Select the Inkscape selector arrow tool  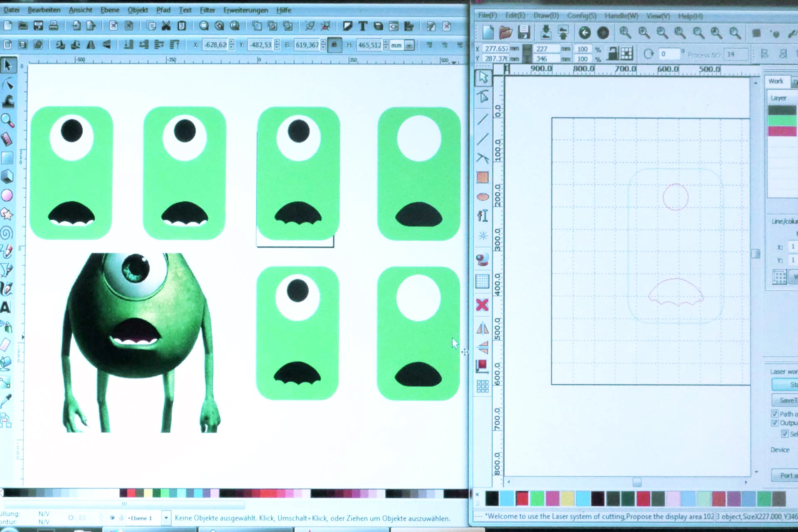click(x=8, y=65)
